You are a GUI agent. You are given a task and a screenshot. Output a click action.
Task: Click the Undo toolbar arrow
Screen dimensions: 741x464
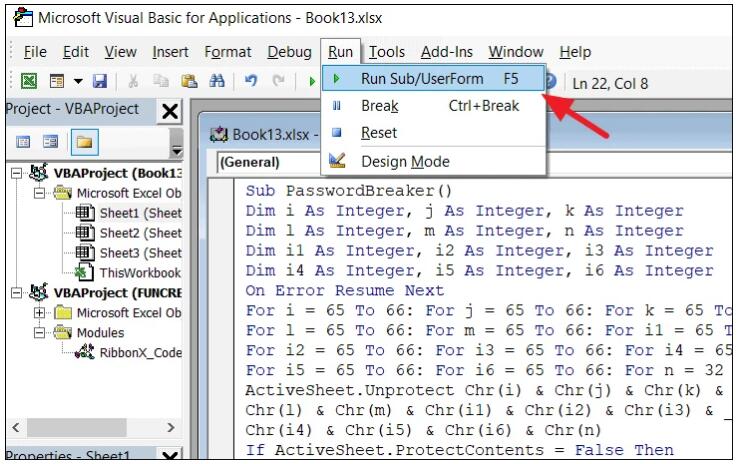[251, 81]
